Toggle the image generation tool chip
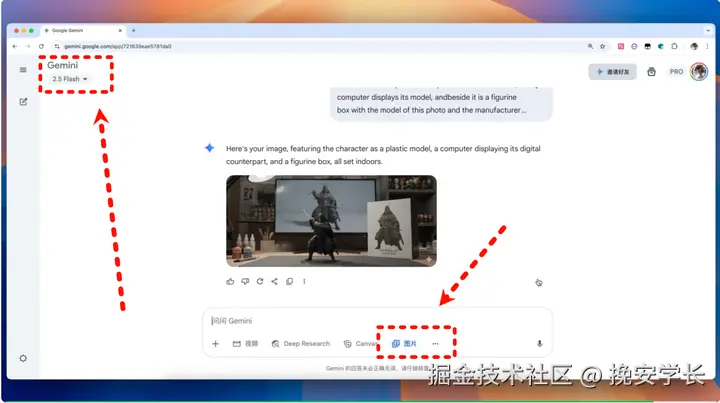This screenshot has width=720, height=403. tap(404, 343)
